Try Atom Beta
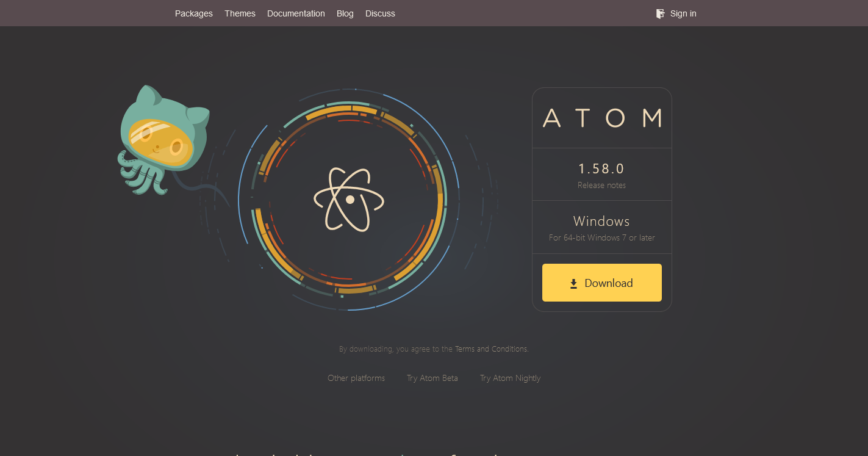Viewport: 868px width, 456px height. point(432,378)
